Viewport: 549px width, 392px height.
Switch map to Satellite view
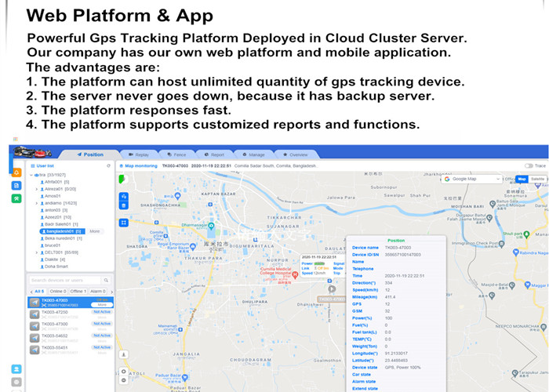point(538,179)
